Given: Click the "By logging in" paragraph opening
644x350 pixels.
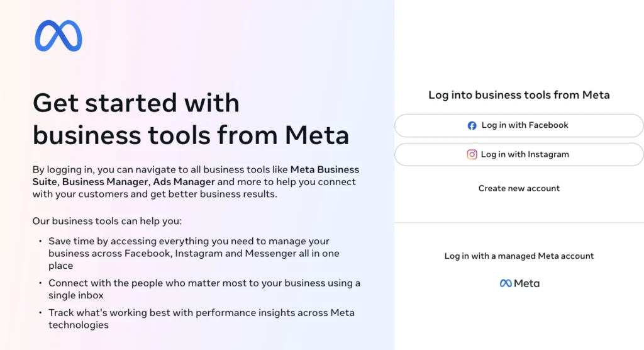Looking at the screenshot, I should point(63,170).
